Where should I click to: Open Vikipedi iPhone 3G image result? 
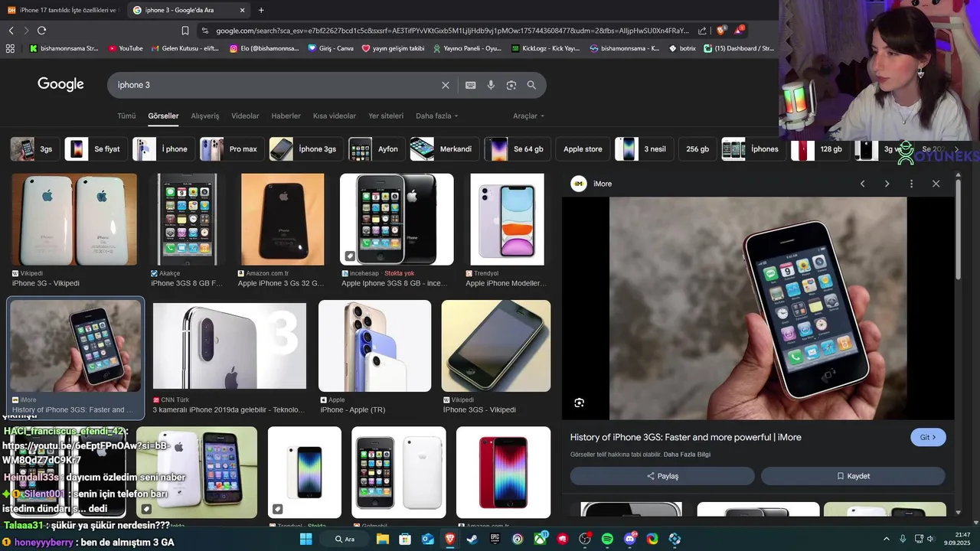74,220
